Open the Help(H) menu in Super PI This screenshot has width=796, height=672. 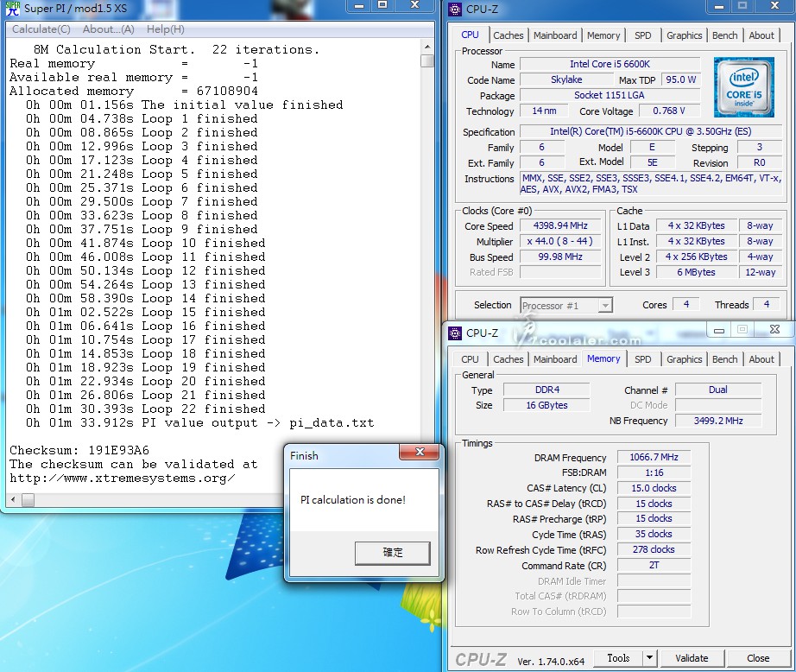[166, 29]
